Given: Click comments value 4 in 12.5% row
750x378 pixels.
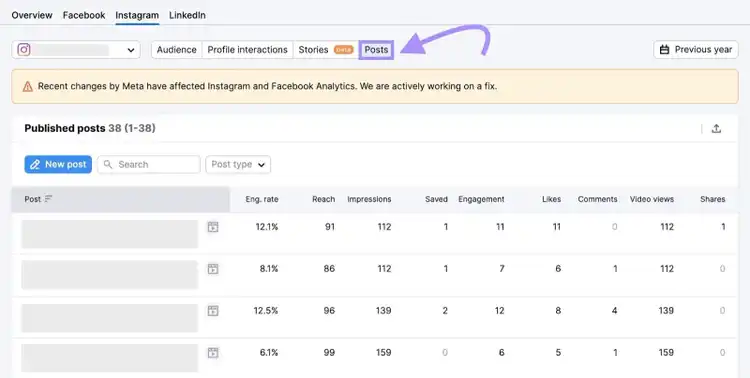Looking at the screenshot, I should point(614,311).
